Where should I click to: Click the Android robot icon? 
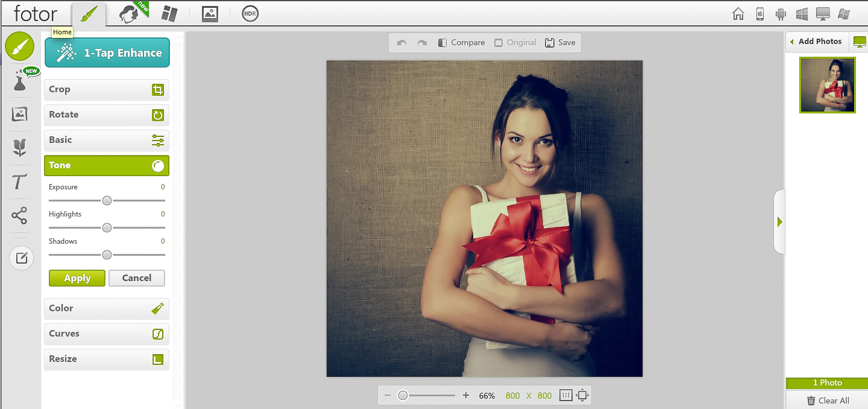point(781,14)
